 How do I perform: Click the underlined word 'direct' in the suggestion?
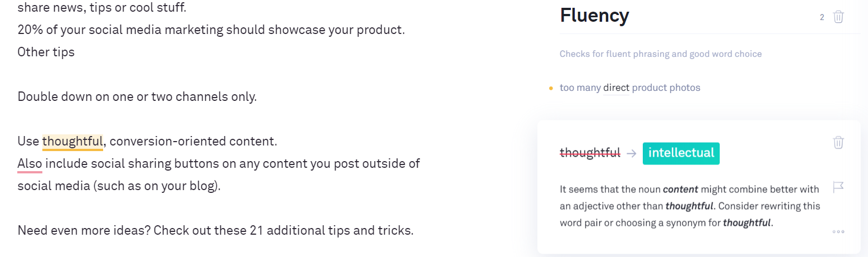click(x=616, y=88)
